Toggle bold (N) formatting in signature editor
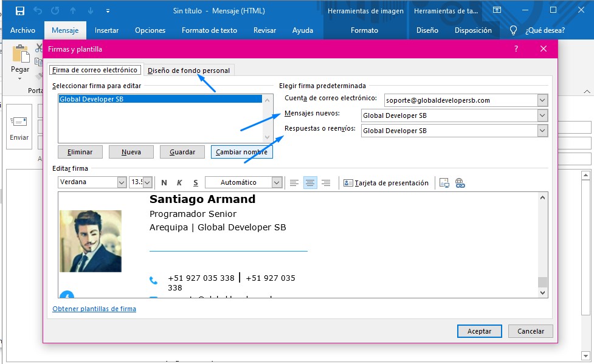Viewport: 594px width, 364px height. pyautogui.click(x=164, y=183)
